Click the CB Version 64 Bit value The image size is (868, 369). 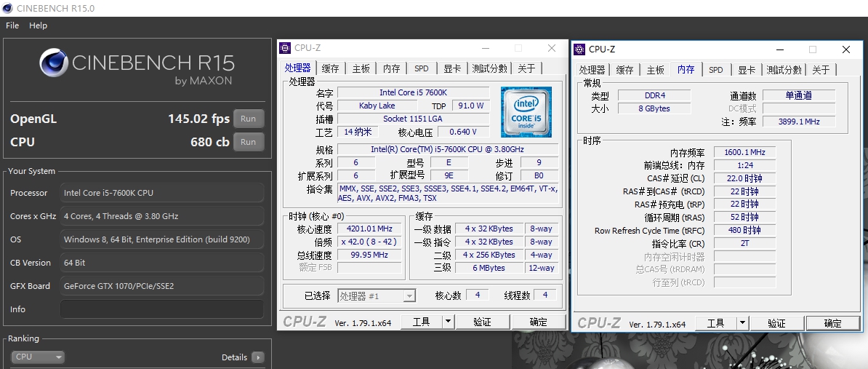pos(161,263)
